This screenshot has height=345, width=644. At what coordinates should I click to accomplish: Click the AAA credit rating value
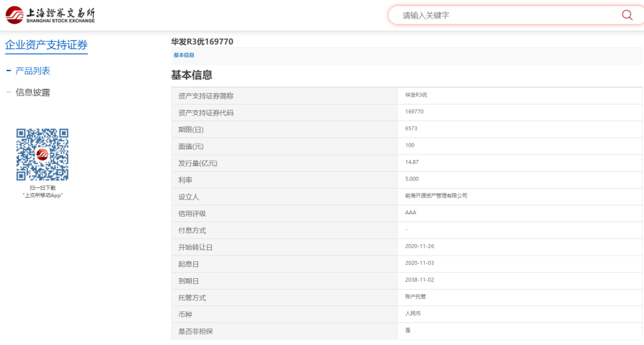point(410,213)
